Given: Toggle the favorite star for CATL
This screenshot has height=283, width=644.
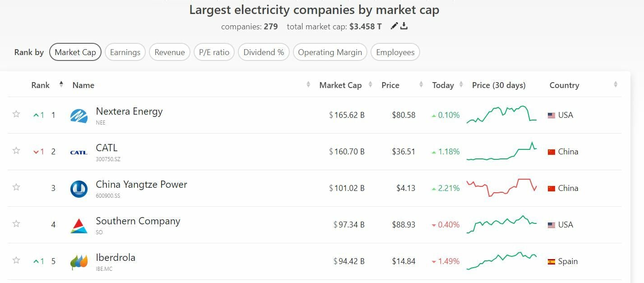Looking at the screenshot, I should 16,150.
